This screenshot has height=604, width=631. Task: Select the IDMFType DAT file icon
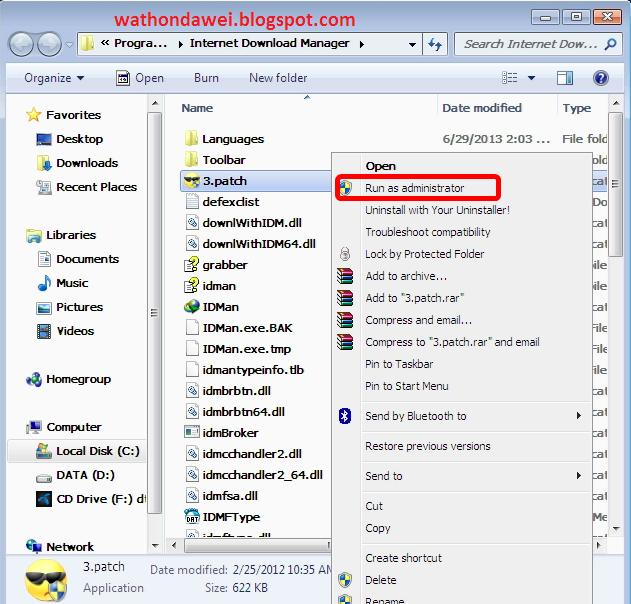tap(192, 516)
